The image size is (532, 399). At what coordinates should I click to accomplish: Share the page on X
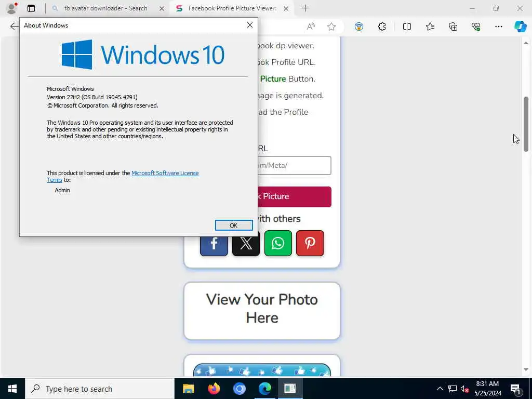[246, 243]
